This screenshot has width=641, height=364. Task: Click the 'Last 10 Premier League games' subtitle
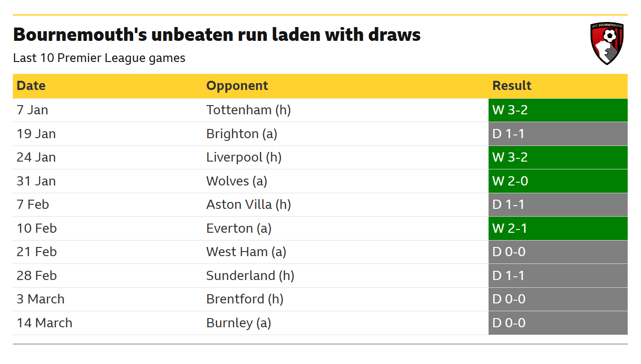click(x=99, y=58)
